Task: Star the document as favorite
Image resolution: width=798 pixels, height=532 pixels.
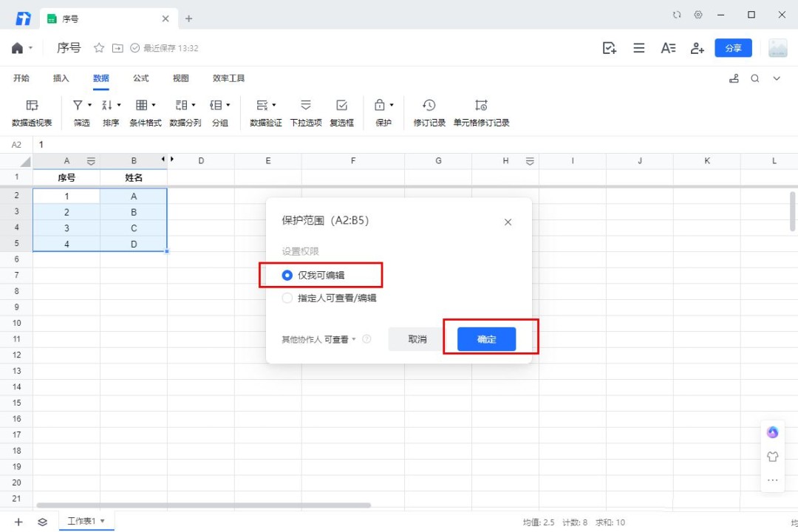Action: coord(99,48)
